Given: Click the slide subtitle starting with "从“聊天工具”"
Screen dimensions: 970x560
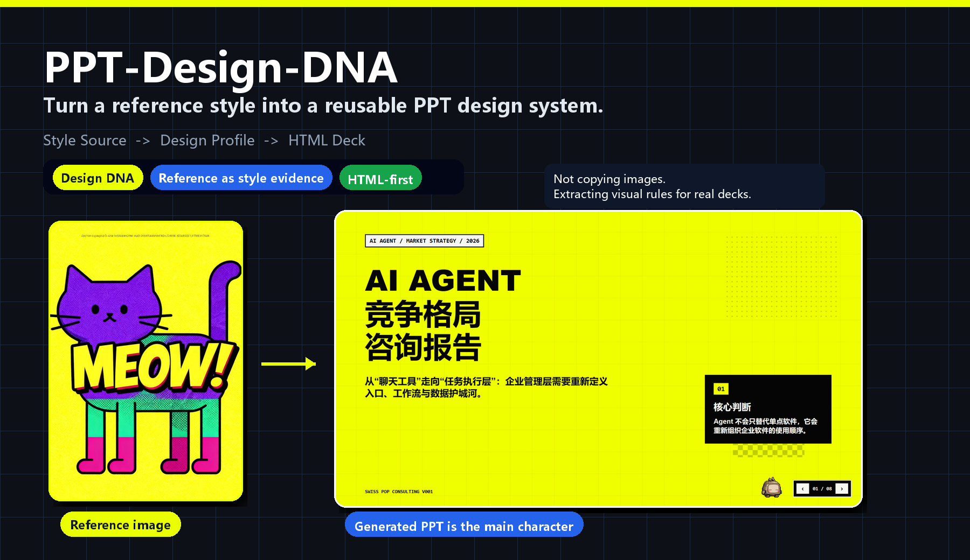Looking at the screenshot, I should pos(486,387).
